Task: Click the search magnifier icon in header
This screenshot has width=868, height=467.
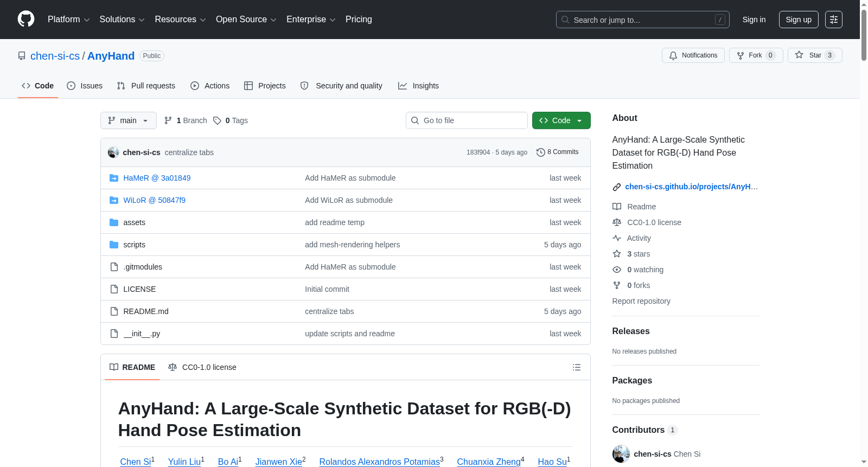Action: [565, 20]
